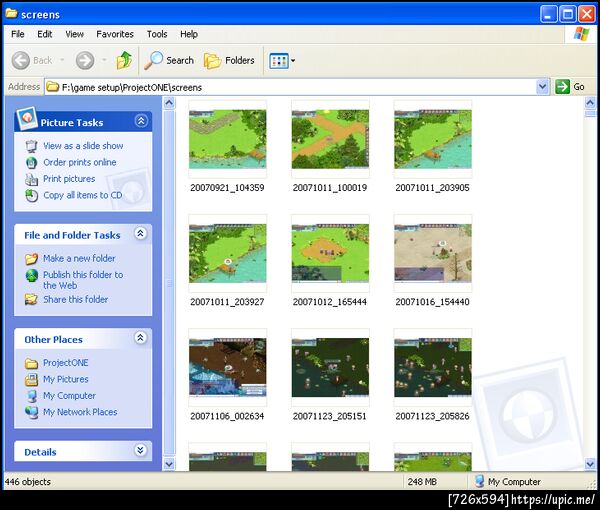
Task: Open the Favorites menu
Action: [115, 34]
